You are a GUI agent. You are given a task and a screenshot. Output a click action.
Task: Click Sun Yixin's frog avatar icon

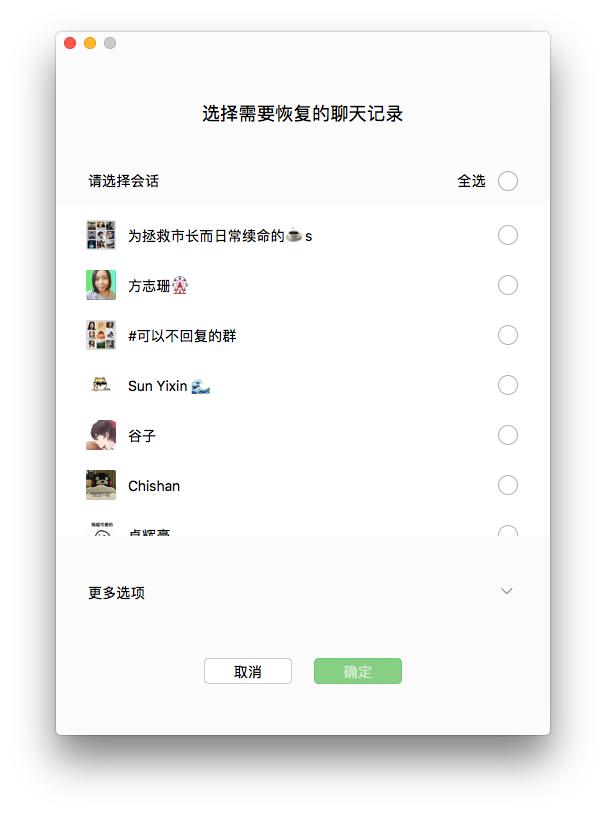point(101,385)
